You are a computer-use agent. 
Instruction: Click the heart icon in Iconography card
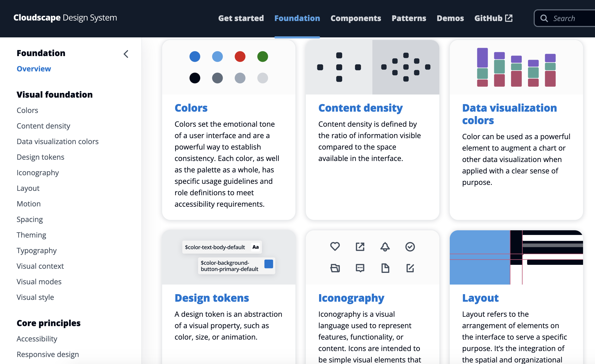(335, 246)
